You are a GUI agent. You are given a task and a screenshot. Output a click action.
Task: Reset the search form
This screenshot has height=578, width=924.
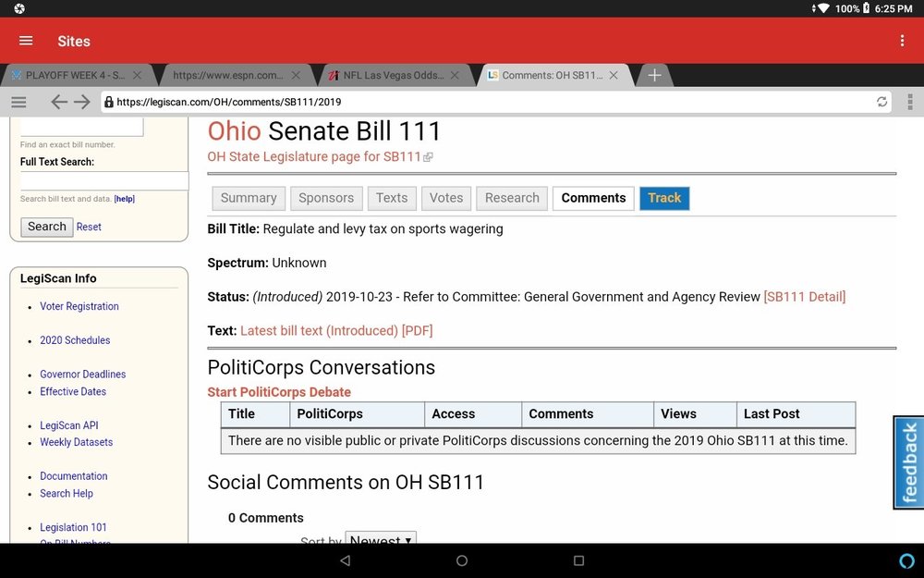tap(89, 228)
